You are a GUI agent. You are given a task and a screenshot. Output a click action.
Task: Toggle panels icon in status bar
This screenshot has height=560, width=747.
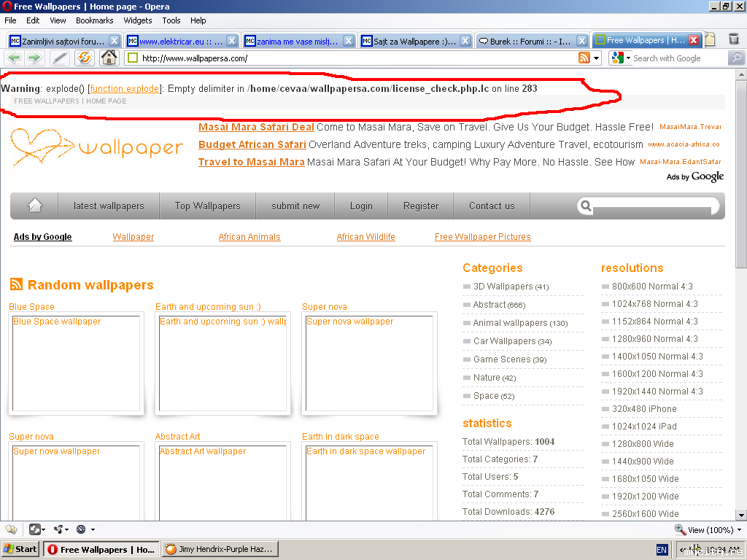click(x=11, y=529)
